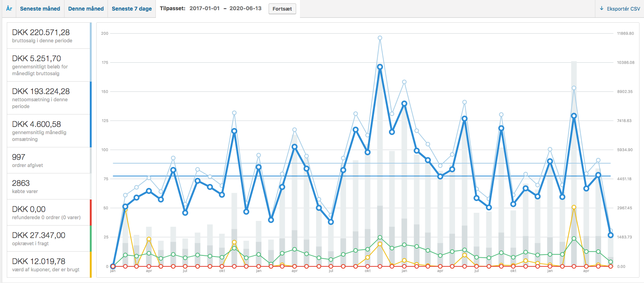Click the start date field 2017-01-01
The height and width of the screenshot is (283, 644).
click(204, 8)
